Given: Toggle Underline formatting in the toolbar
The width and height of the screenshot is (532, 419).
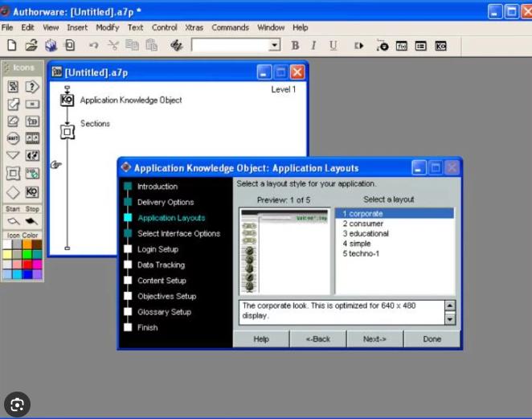Looking at the screenshot, I should (334, 46).
